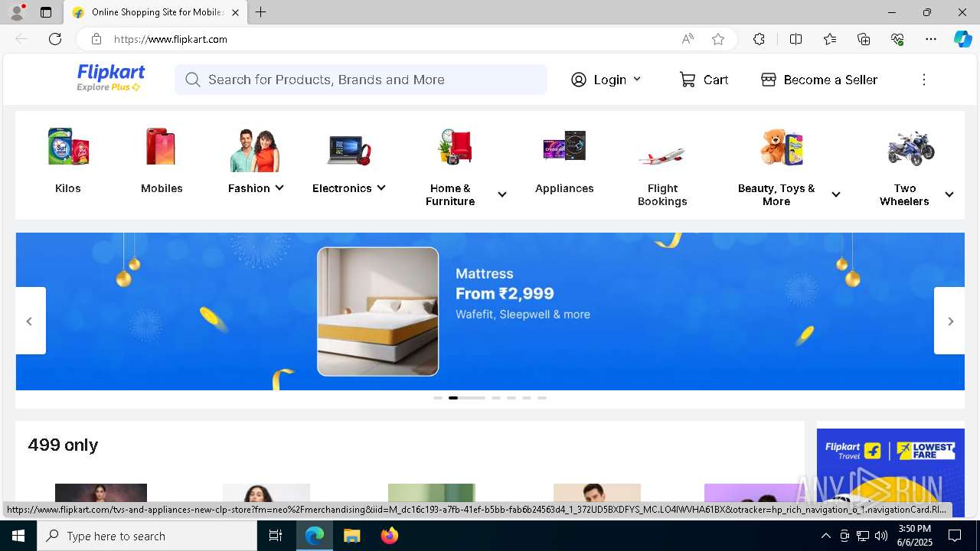Expand the Beauty, Toys & More chevron
This screenshot has width=980, height=551.
coord(836,194)
